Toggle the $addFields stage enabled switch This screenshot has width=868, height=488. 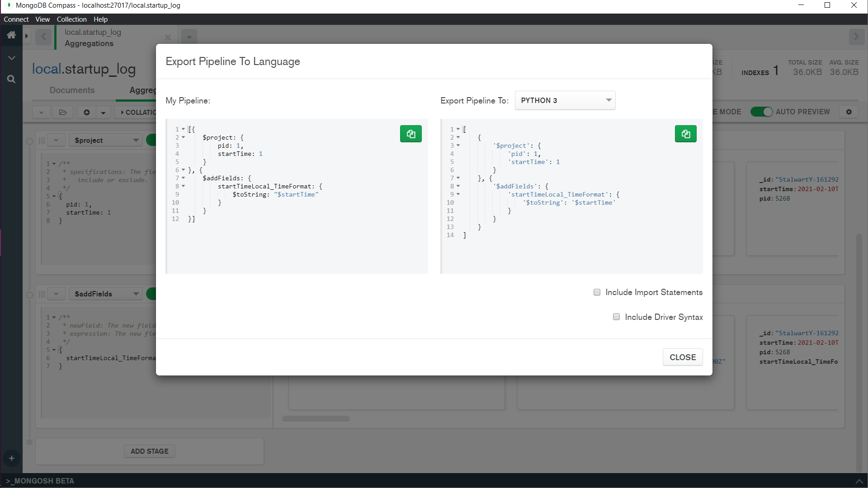click(151, 294)
